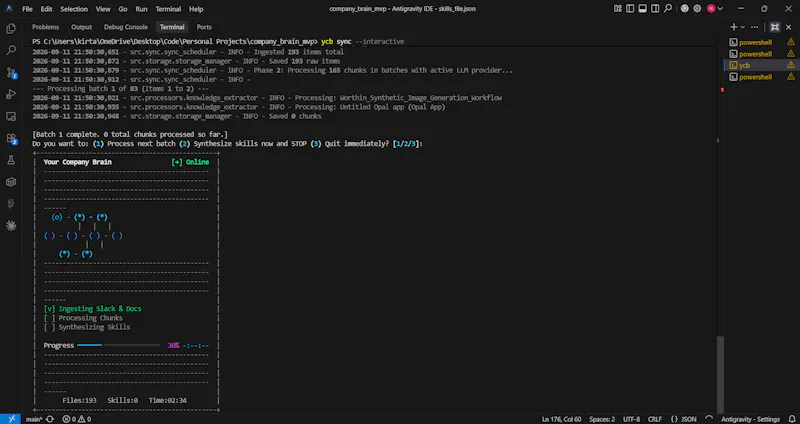
Task: Open the user account avatar
Action: pos(711,9)
